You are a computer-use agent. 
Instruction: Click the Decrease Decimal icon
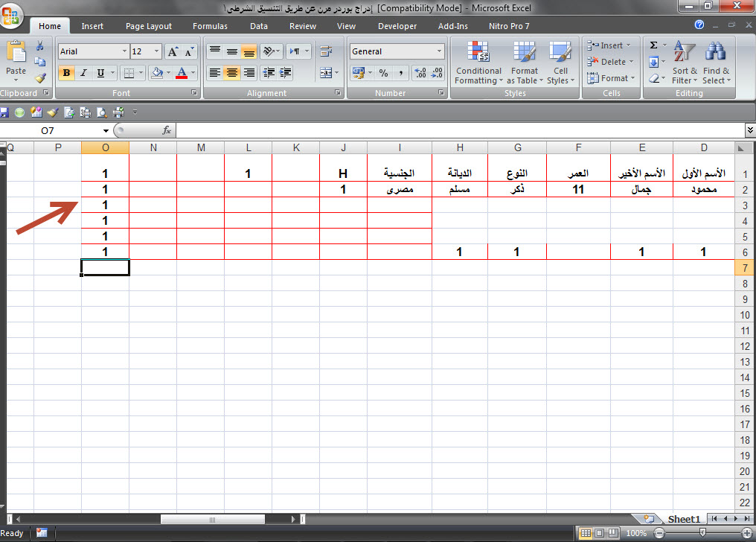[437, 73]
